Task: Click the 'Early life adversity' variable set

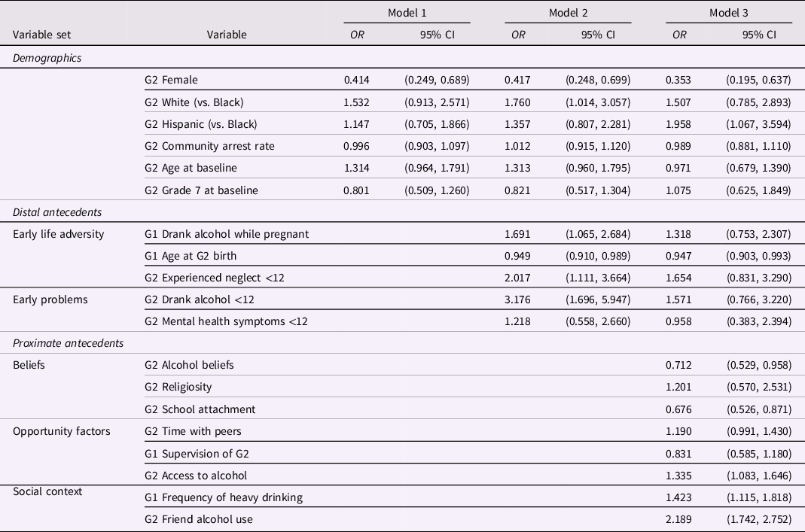Action: click(59, 234)
